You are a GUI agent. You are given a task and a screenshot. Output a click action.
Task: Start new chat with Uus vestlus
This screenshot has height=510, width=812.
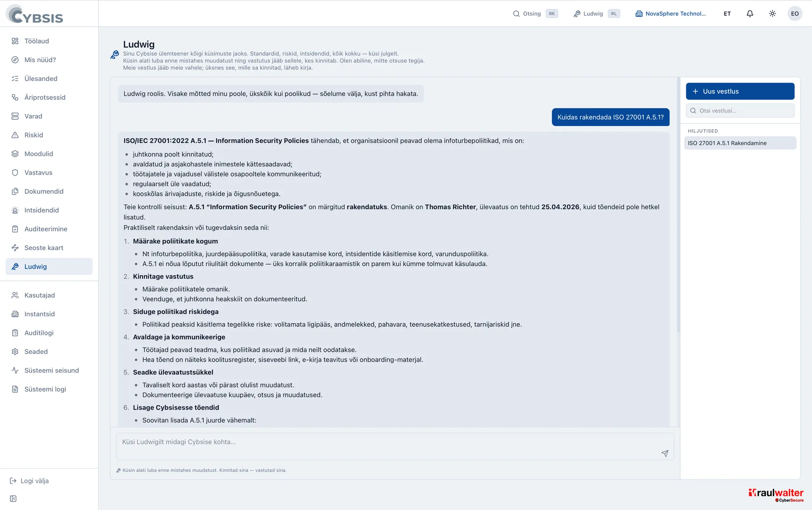point(740,91)
